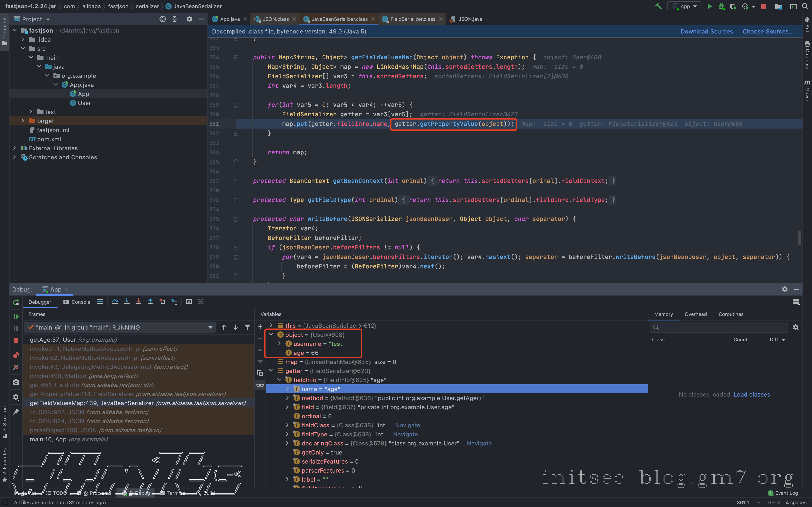Click the camera thread dump icon
812x507 pixels.
[x=16, y=382]
